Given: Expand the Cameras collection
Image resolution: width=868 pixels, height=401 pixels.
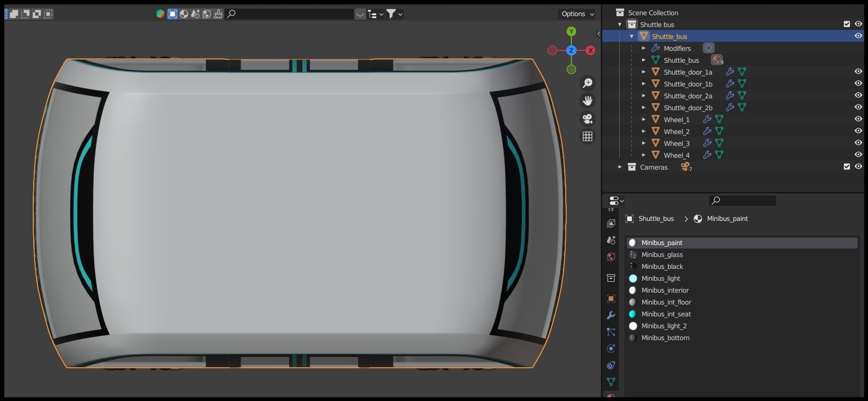Looking at the screenshot, I should (620, 167).
